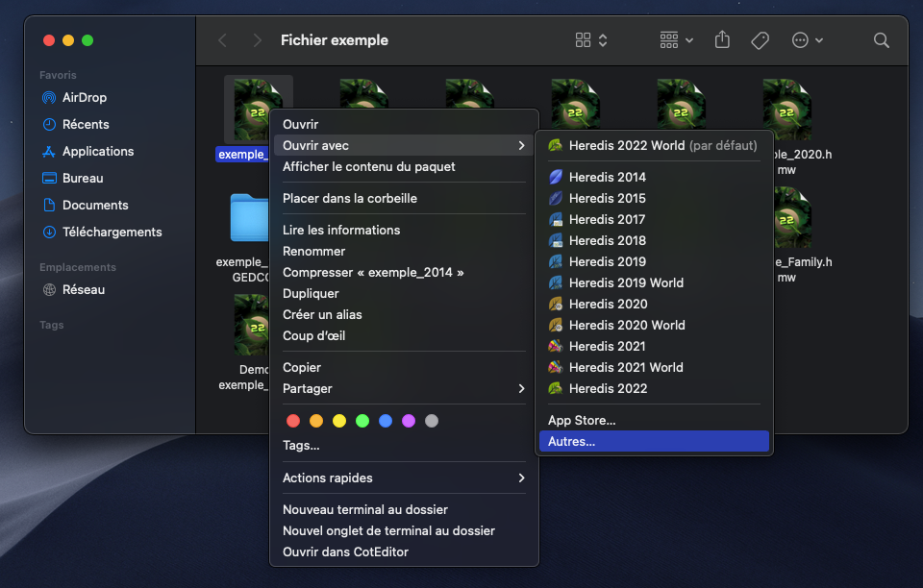Apply the red color tag
Screen dimensions: 923x588
pyautogui.click(x=293, y=421)
